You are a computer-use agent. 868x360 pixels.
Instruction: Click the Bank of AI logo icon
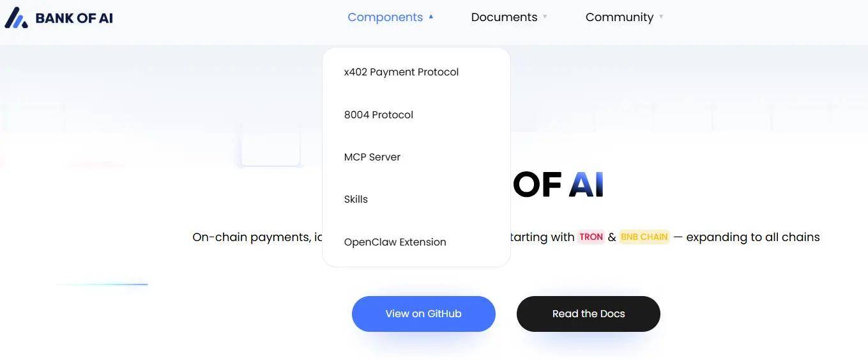16,18
